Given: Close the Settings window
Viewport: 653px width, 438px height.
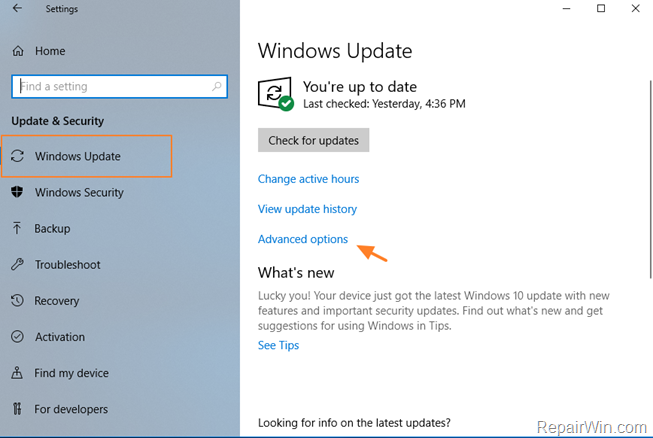Looking at the screenshot, I should (636, 8).
